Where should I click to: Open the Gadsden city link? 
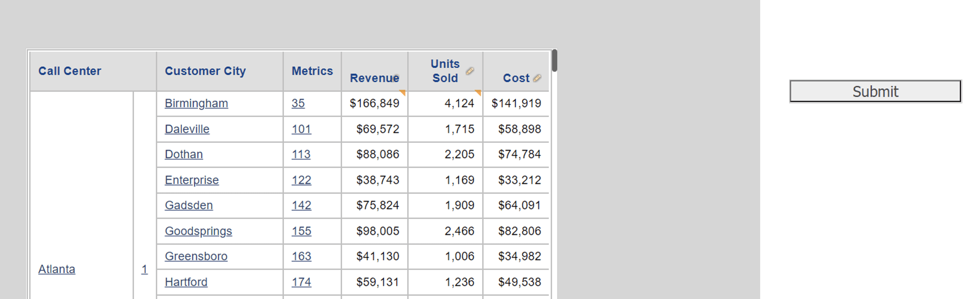click(x=189, y=205)
